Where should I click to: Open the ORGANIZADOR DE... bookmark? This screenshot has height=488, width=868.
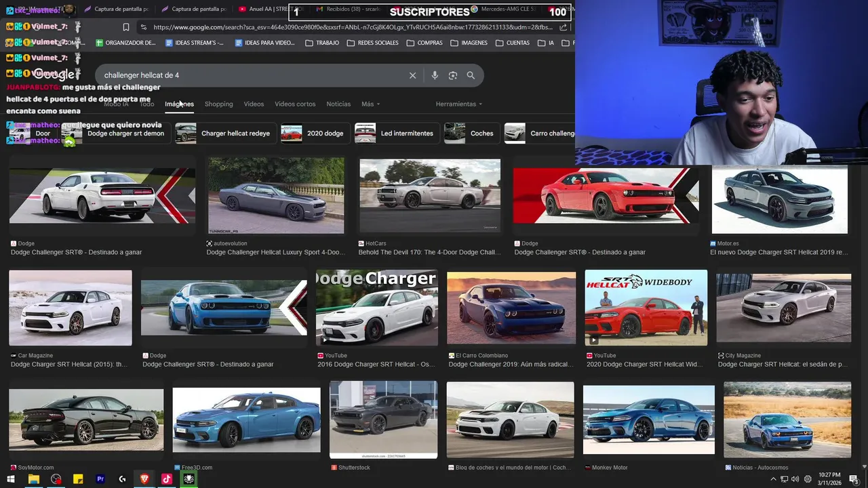pyautogui.click(x=125, y=43)
